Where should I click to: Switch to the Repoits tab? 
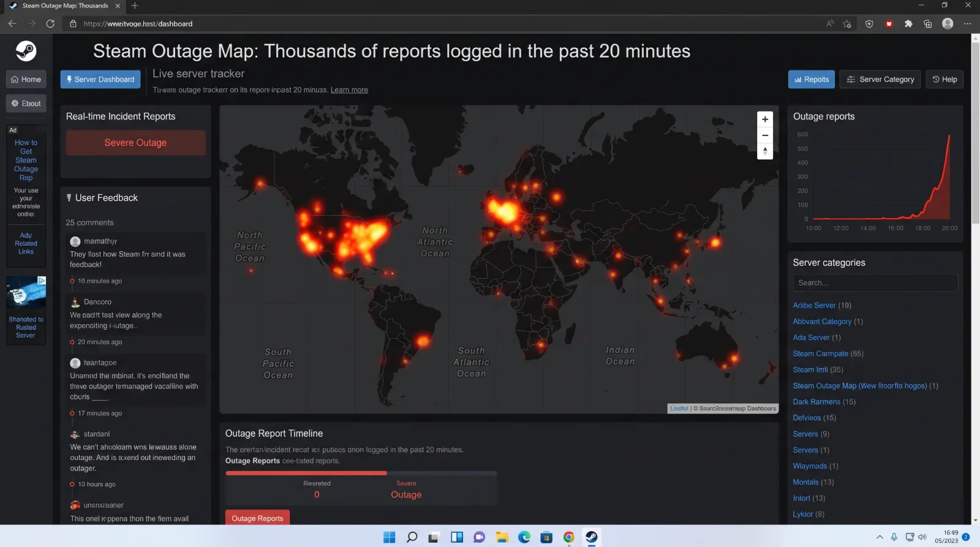point(811,80)
